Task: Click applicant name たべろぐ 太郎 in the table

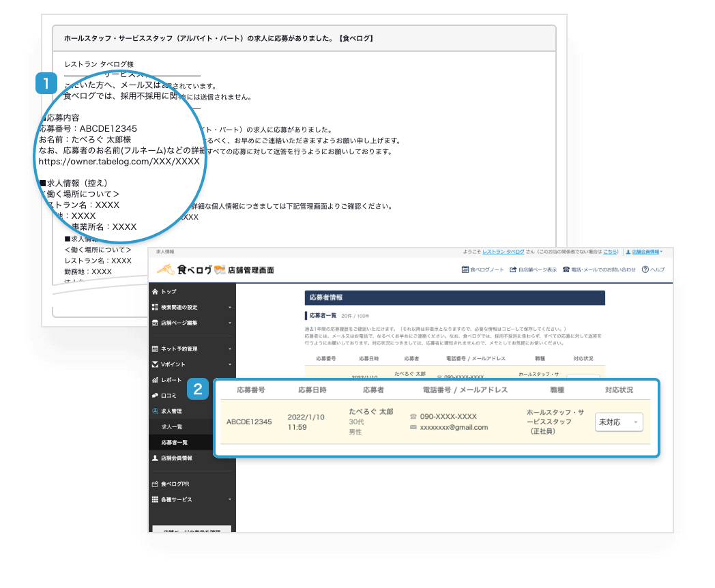Action: [370, 411]
